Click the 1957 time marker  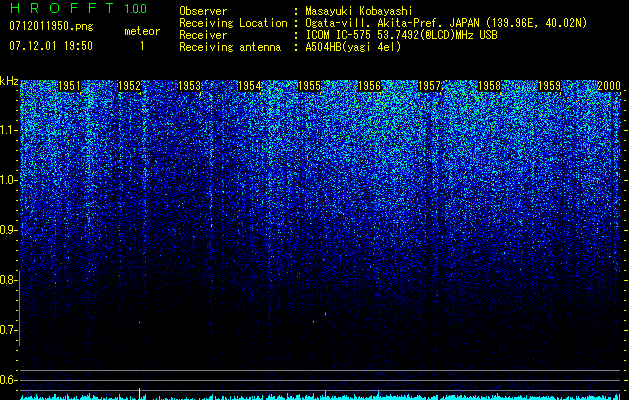(430, 86)
